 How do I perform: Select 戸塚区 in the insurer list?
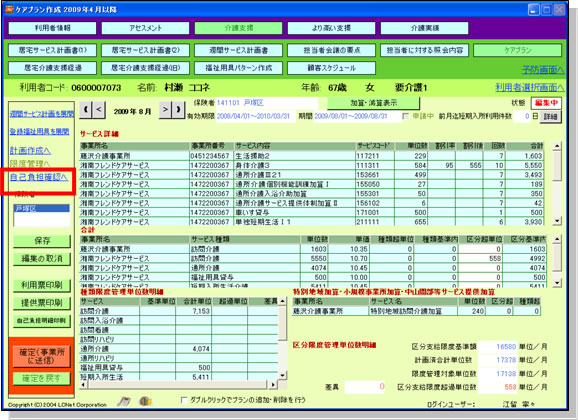[x=42, y=209]
